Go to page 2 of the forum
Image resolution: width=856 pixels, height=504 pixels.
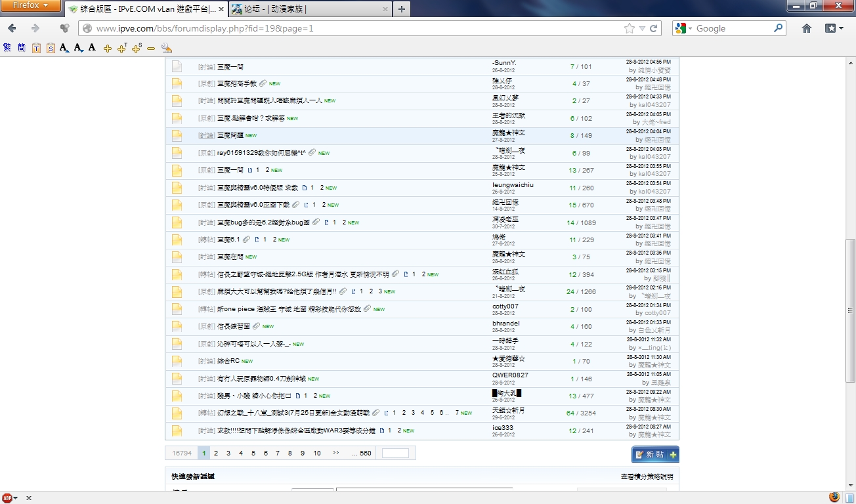(217, 453)
